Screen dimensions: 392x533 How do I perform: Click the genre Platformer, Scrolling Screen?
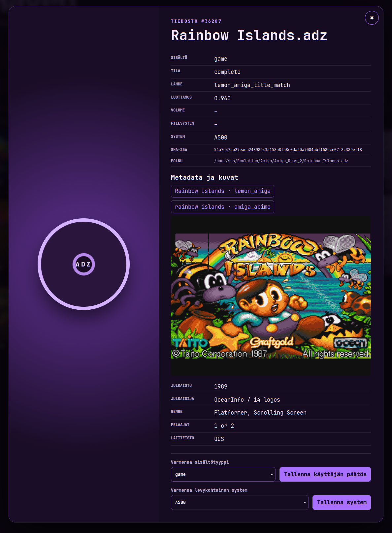point(260,413)
